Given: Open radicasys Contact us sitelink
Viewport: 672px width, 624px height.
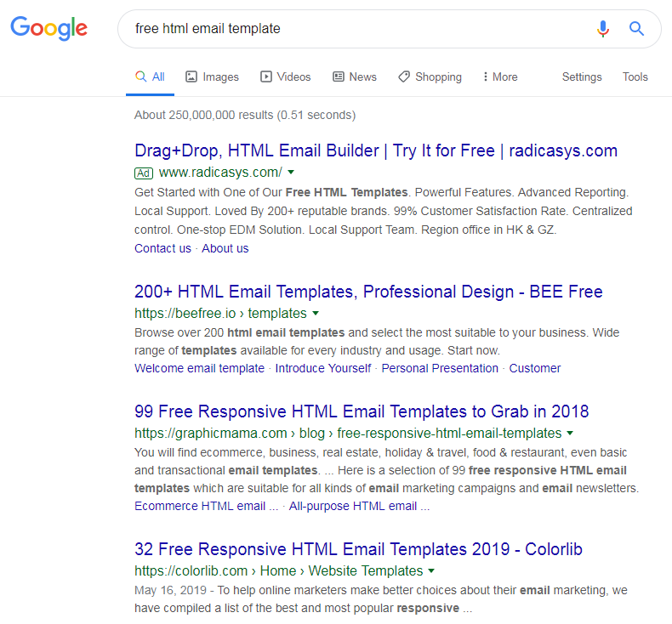Looking at the screenshot, I should coord(162,248).
